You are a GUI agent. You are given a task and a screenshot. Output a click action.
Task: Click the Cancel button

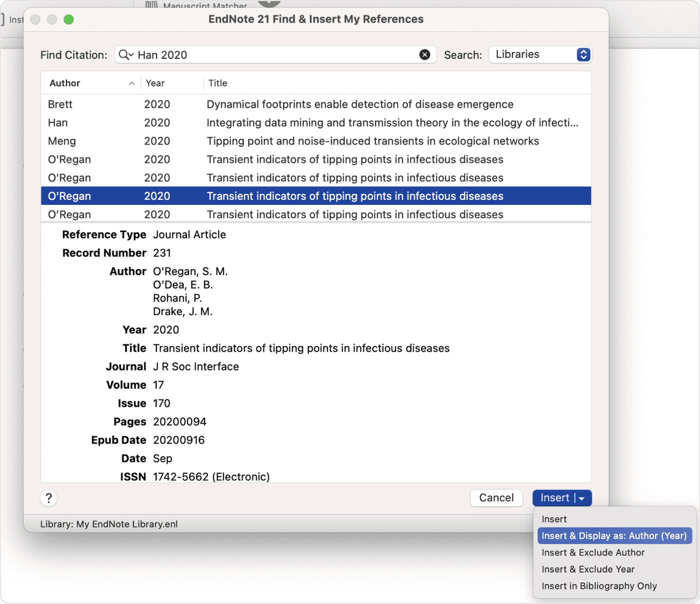coord(496,498)
